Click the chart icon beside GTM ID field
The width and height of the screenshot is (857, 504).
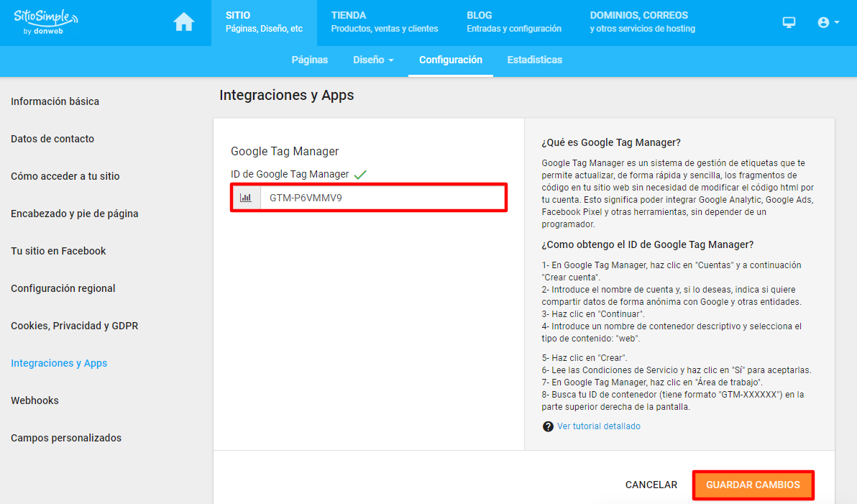(246, 198)
